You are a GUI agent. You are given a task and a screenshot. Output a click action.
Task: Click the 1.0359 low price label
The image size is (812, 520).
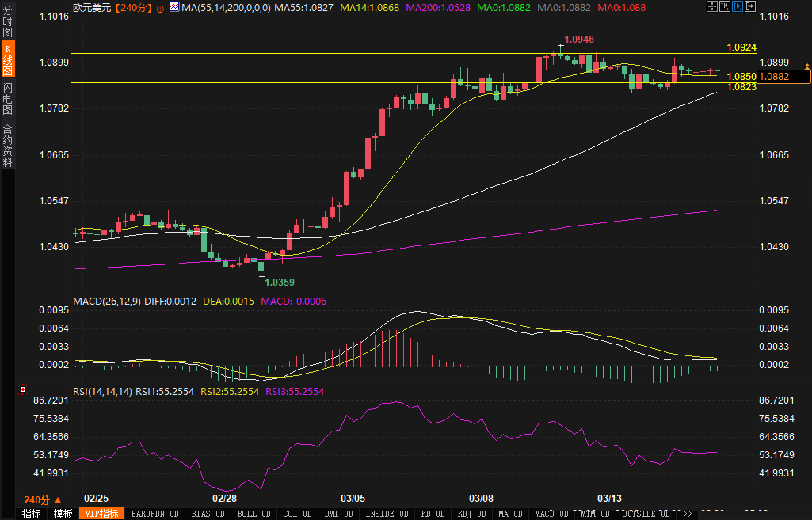point(280,282)
